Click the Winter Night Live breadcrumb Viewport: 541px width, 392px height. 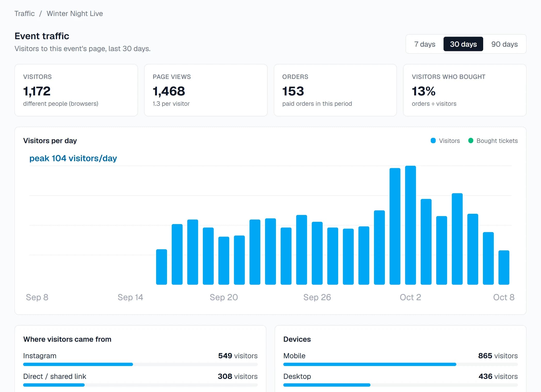75,13
